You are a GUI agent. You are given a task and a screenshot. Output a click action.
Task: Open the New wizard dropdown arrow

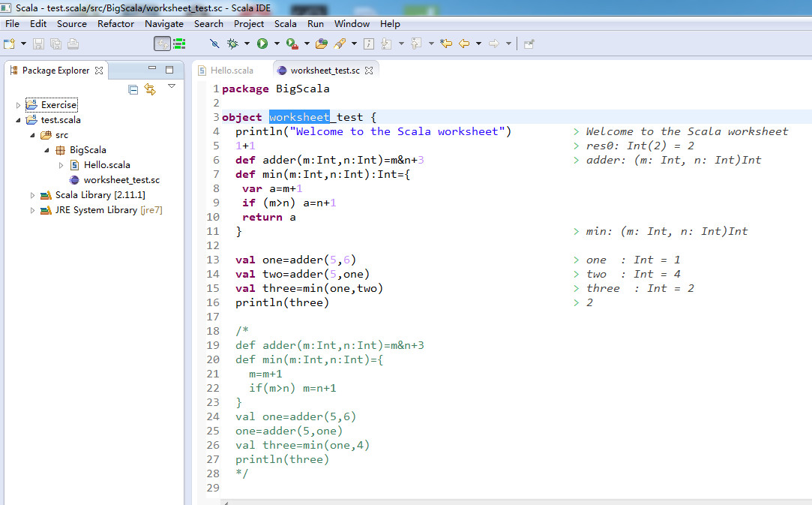coord(23,44)
